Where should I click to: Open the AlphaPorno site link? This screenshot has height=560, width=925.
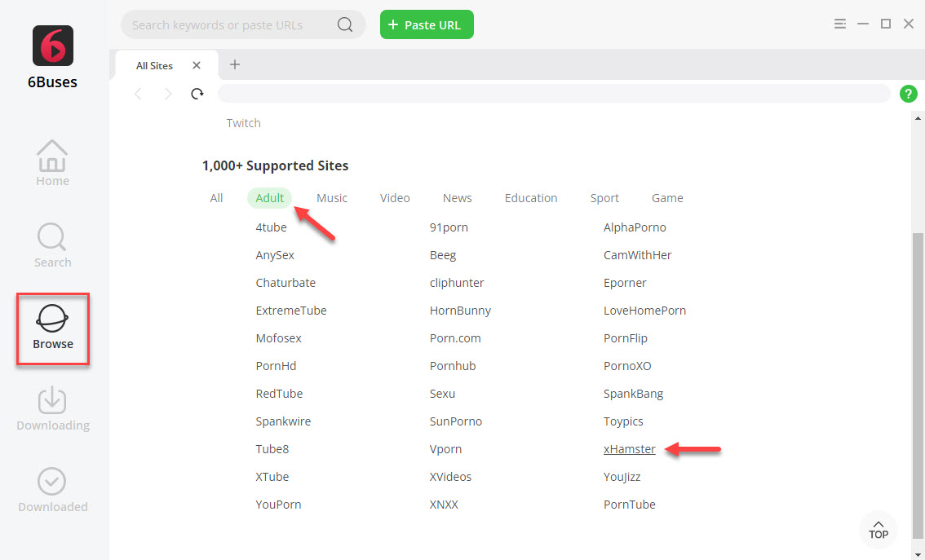click(635, 227)
